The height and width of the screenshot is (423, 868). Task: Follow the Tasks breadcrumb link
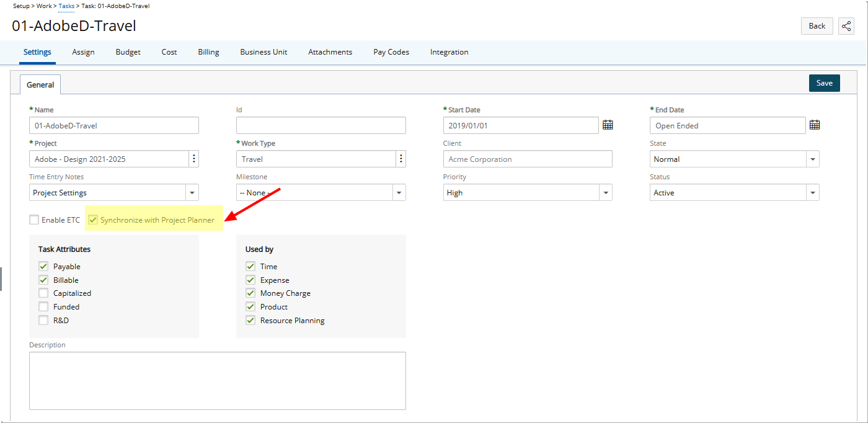(x=66, y=6)
